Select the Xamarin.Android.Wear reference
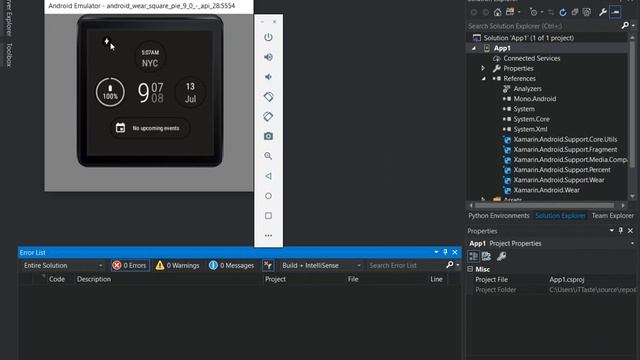640x360 pixels. (x=546, y=190)
